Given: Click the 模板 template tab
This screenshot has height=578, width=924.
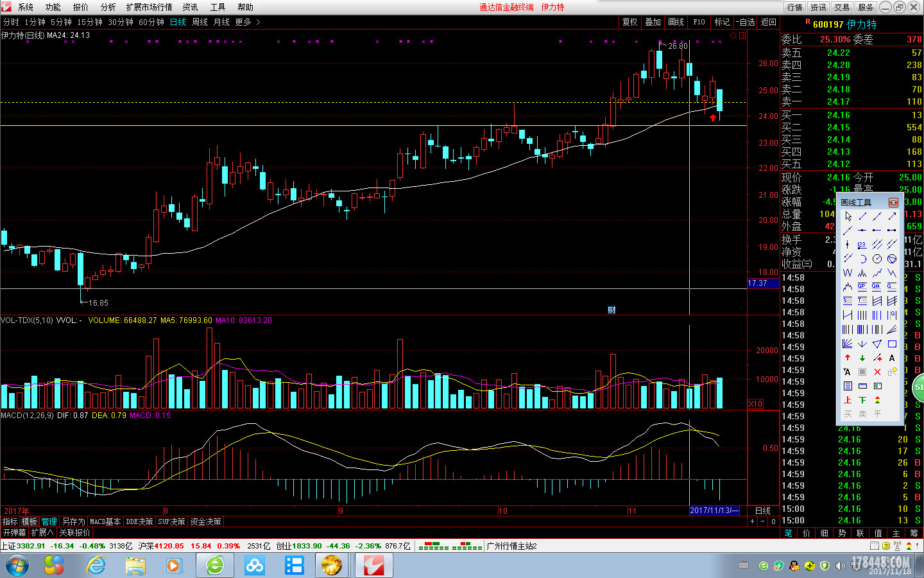Looking at the screenshot, I should (30, 521).
